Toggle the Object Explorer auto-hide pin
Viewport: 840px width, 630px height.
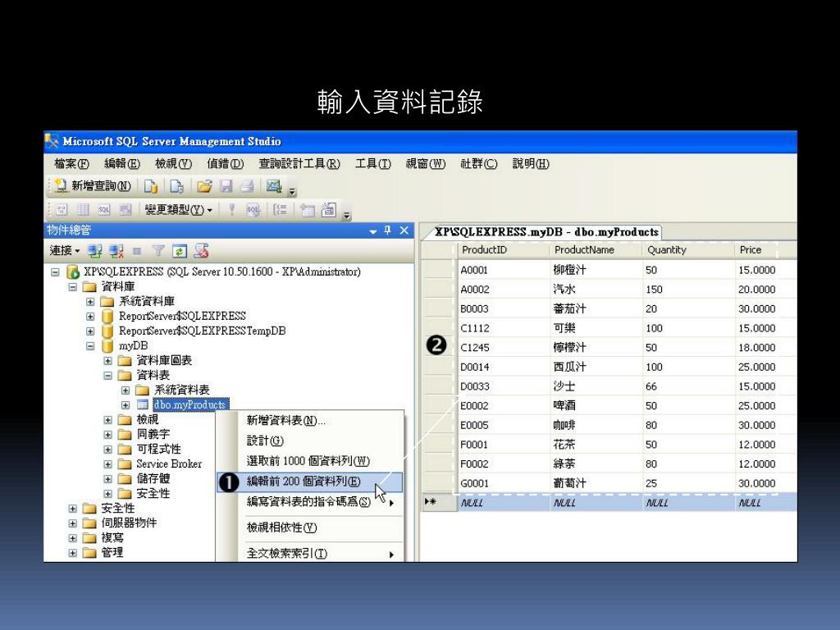click(x=387, y=231)
